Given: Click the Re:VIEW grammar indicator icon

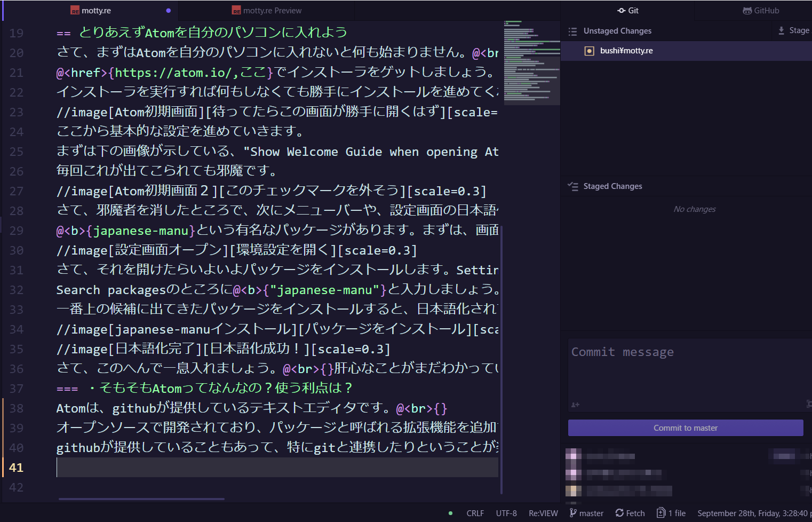Looking at the screenshot, I should pos(543,513).
